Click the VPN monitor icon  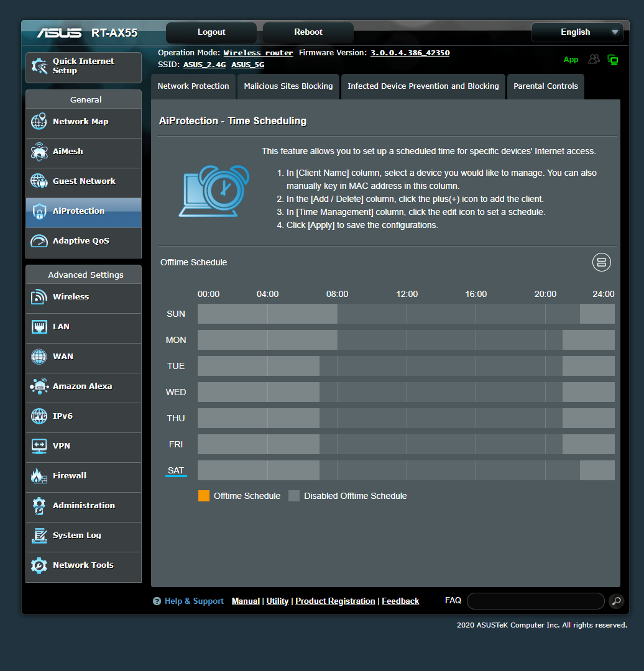[39, 446]
